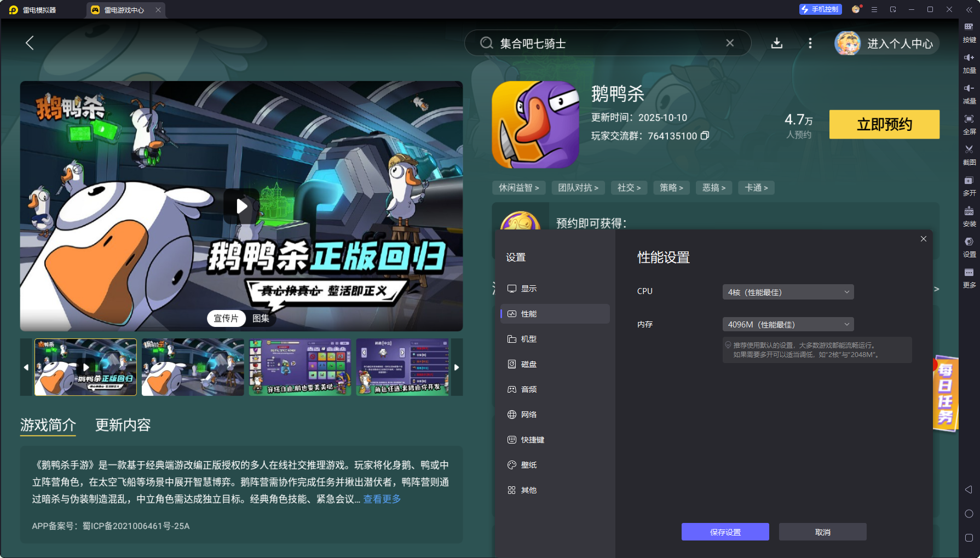Image resolution: width=980 pixels, height=558 pixels.
Task: Switch to the 更新内容 tab
Action: [123, 425]
